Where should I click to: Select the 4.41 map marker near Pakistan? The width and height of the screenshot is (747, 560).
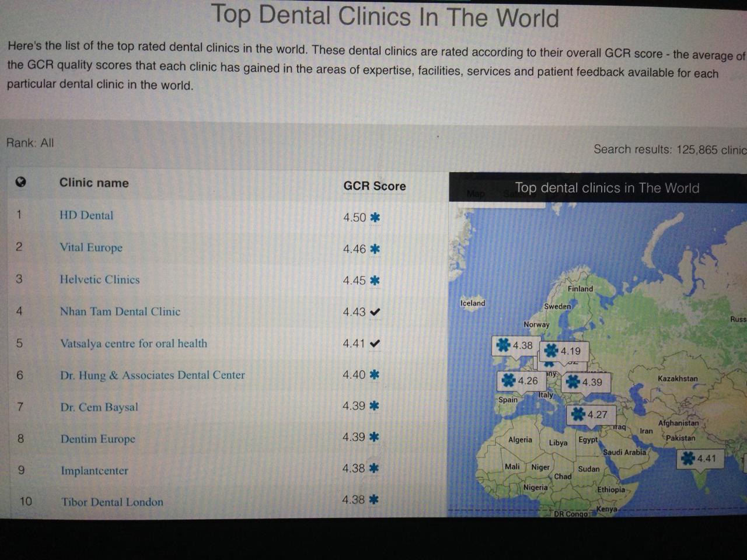click(700, 459)
